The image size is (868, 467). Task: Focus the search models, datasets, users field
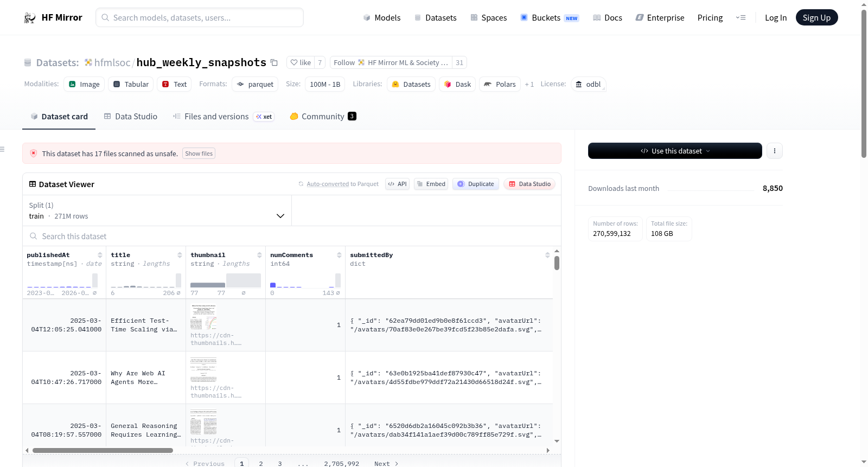(x=200, y=17)
